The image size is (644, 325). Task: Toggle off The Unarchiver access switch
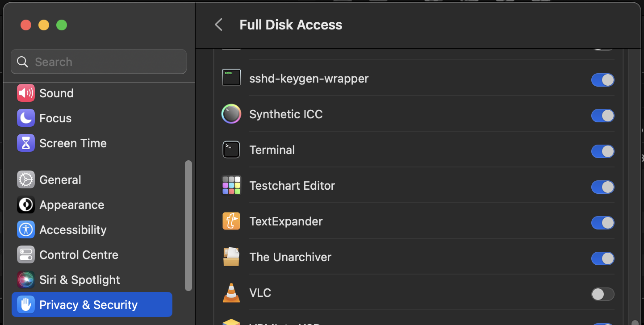[x=602, y=258]
